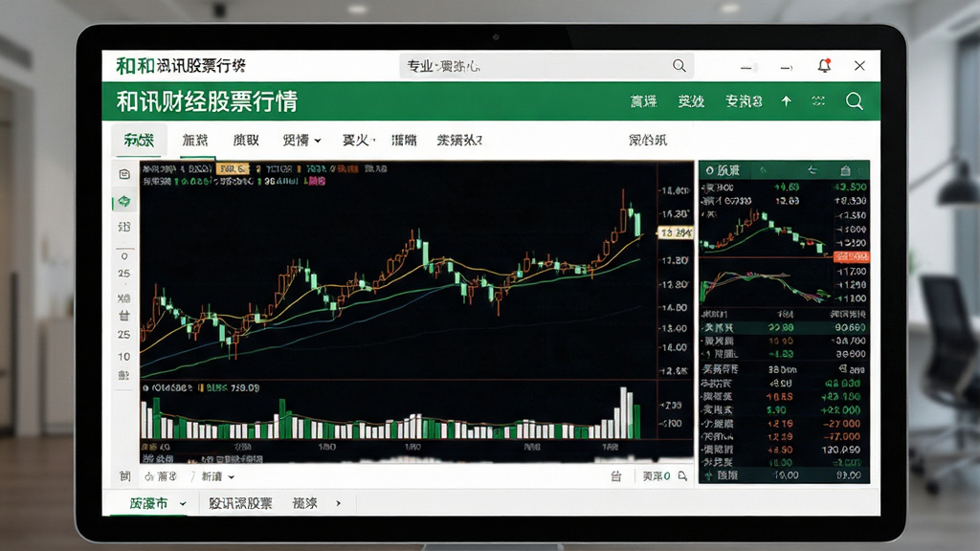
Task: Click the small up arrow in quote panel header
Action: click(763, 170)
